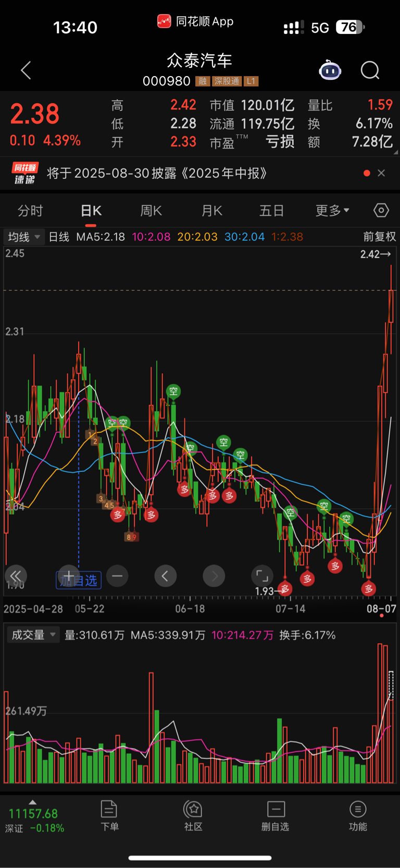The image size is (400, 868).
Task: Tap the yellow 20:2.03 MA label
Action: click(197, 237)
